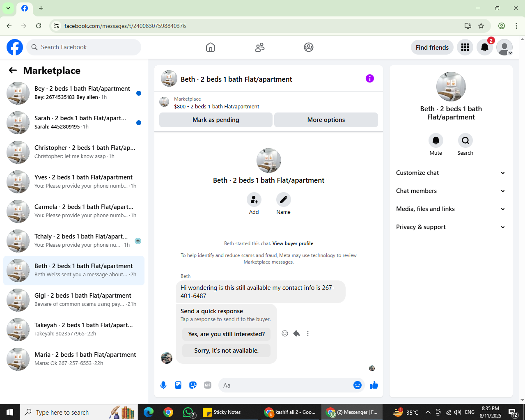Reply to Beth's message
The image size is (525, 420).
point(296,333)
